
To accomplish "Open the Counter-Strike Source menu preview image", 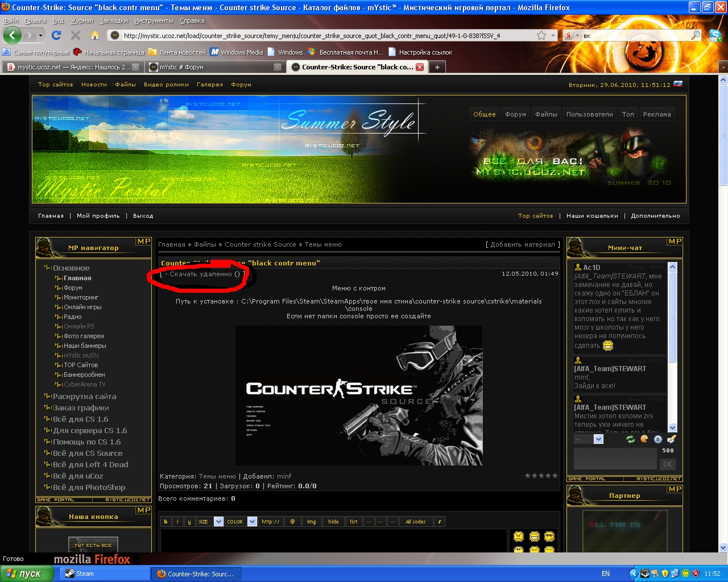I will click(x=359, y=396).
